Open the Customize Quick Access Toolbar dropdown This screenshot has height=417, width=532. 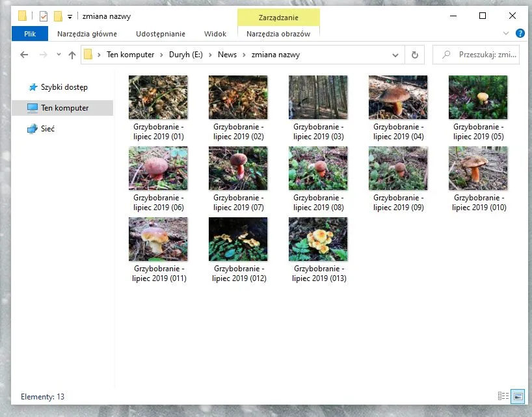point(70,16)
